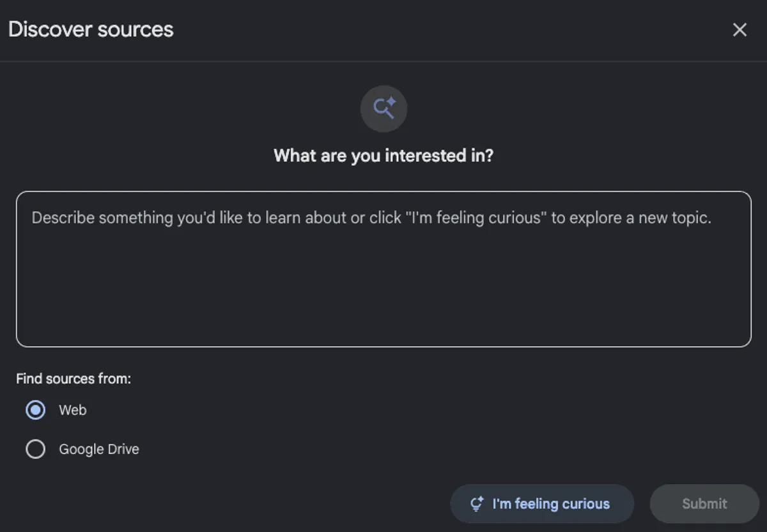Click the lightbulb icon beside feeling curious
Viewport: 767px width, 532px height.
tap(476, 504)
